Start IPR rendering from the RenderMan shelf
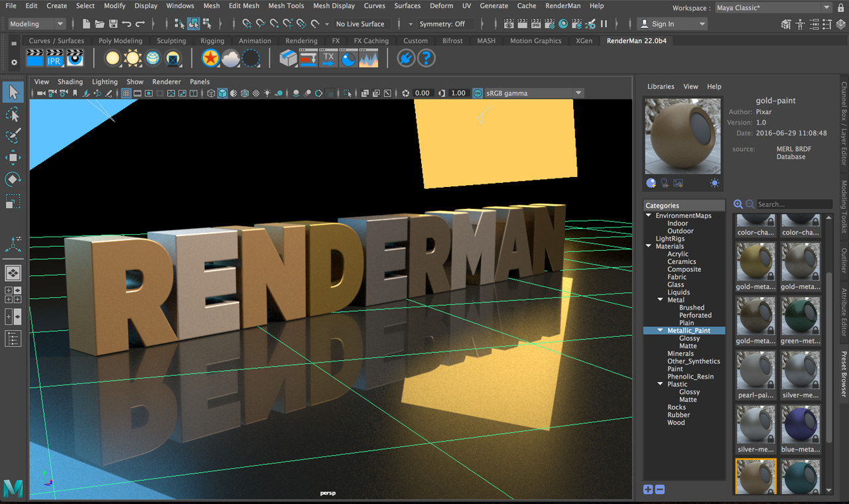The width and height of the screenshot is (849, 504). click(54, 58)
